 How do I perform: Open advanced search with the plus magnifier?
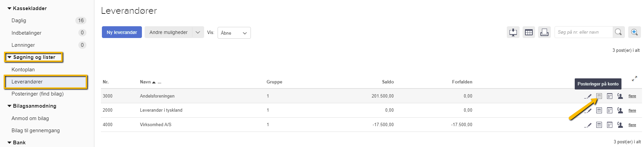point(634,32)
